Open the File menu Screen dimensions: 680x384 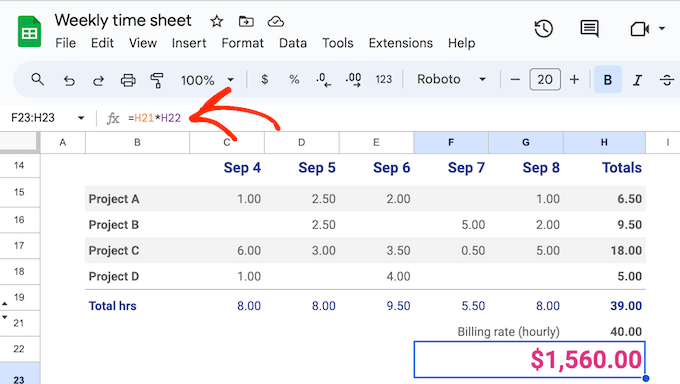pyautogui.click(x=65, y=43)
